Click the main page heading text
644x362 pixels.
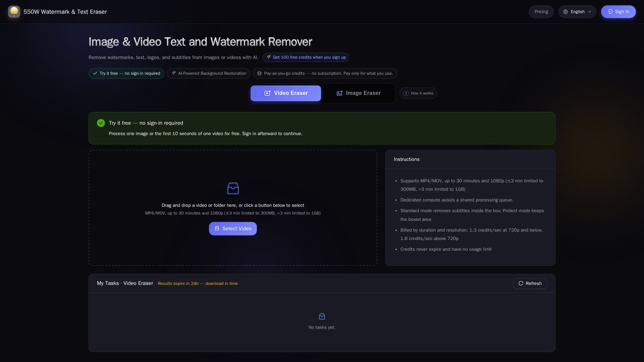pos(200,42)
